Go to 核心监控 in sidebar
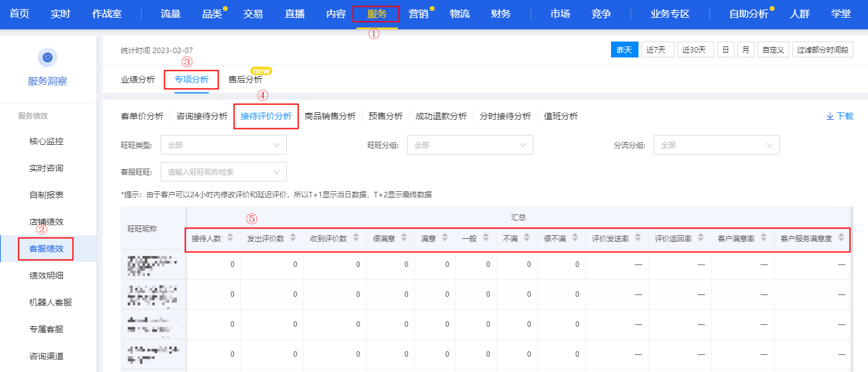Viewport: 868px width, 372px height. click(x=46, y=141)
